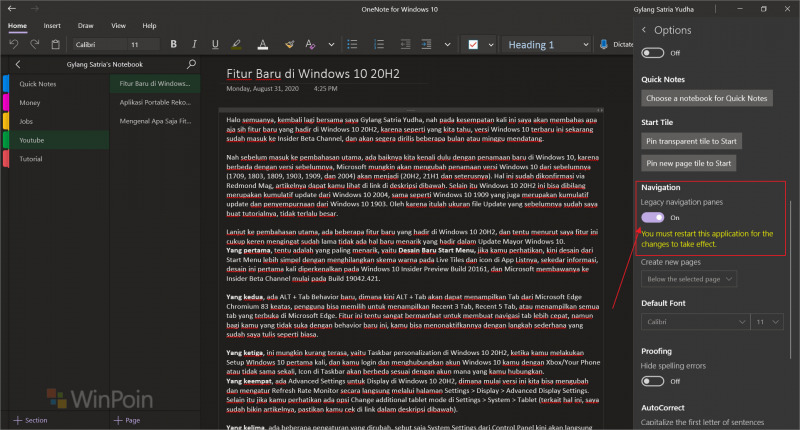Insert a numbered list

(379, 44)
